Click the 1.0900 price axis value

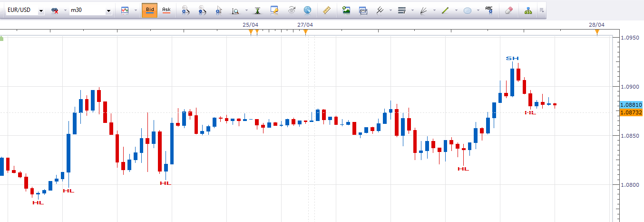click(x=631, y=87)
